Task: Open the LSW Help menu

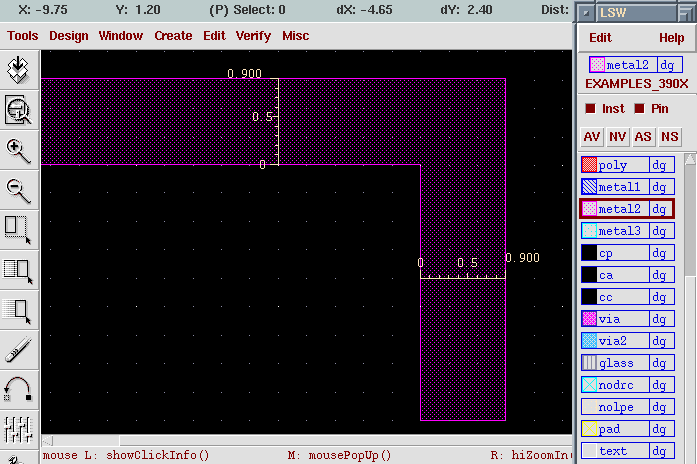Action: (671, 38)
